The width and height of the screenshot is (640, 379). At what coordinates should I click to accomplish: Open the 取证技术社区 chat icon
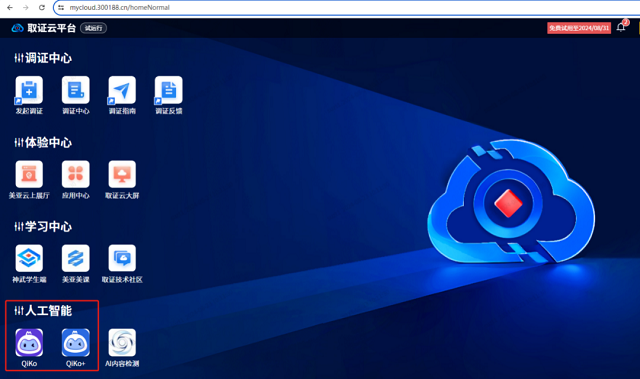pyautogui.click(x=122, y=258)
